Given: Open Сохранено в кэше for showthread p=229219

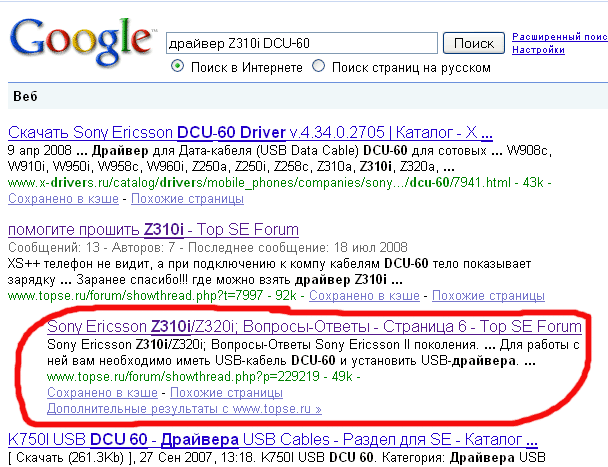Looking at the screenshot, I should click(x=102, y=393).
